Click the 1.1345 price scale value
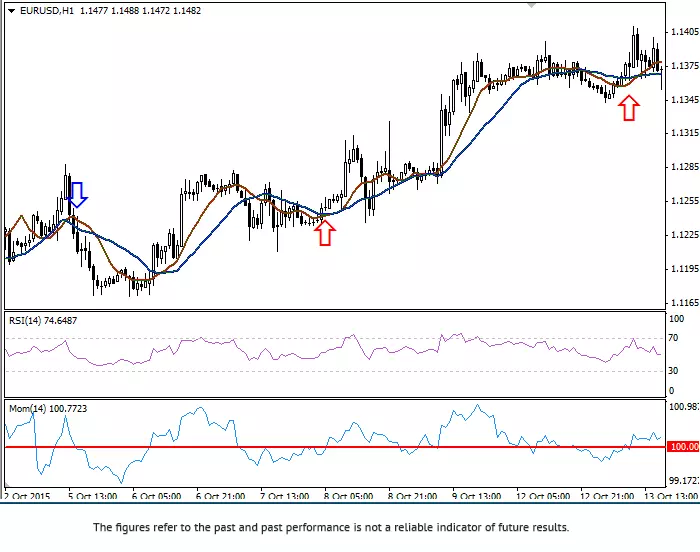The width and height of the screenshot is (700, 552). pyautogui.click(x=685, y=100)
